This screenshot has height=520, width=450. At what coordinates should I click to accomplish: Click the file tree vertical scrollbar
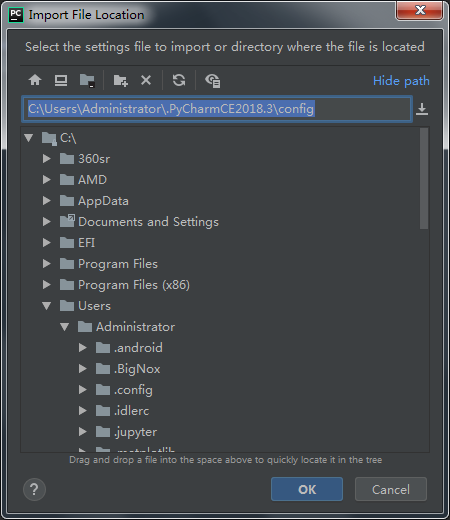[x=424, y=178]
